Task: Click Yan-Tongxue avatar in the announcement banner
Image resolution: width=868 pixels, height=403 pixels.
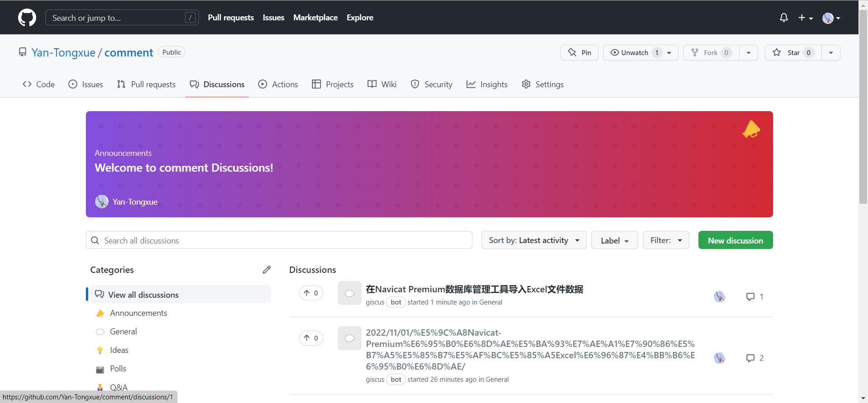Action: pos(102,201)
